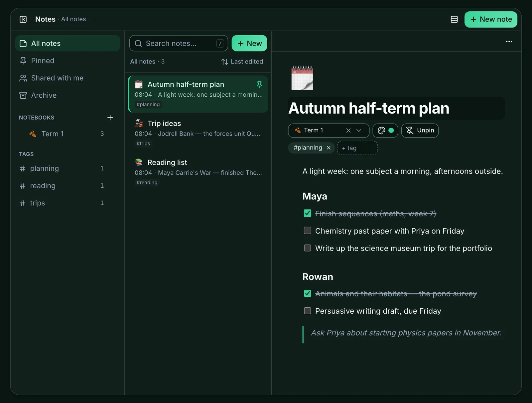Open Shared with me section

pyautogui.click(x=68, y=78)
